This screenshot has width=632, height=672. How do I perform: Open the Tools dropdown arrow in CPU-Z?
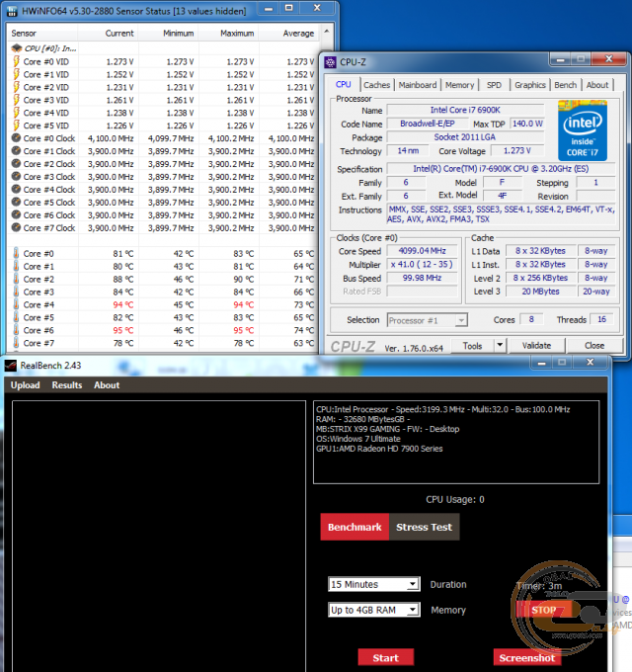pos(500,346)
